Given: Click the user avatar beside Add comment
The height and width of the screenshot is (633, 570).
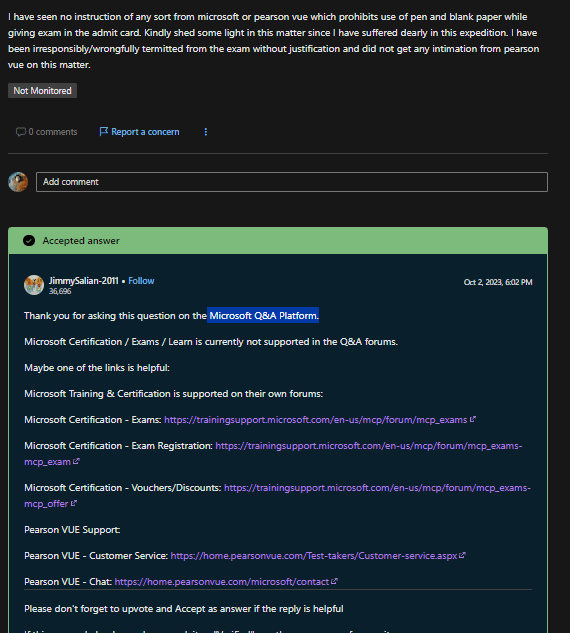Looking at the screenshot, I should (x=18, y=182).
